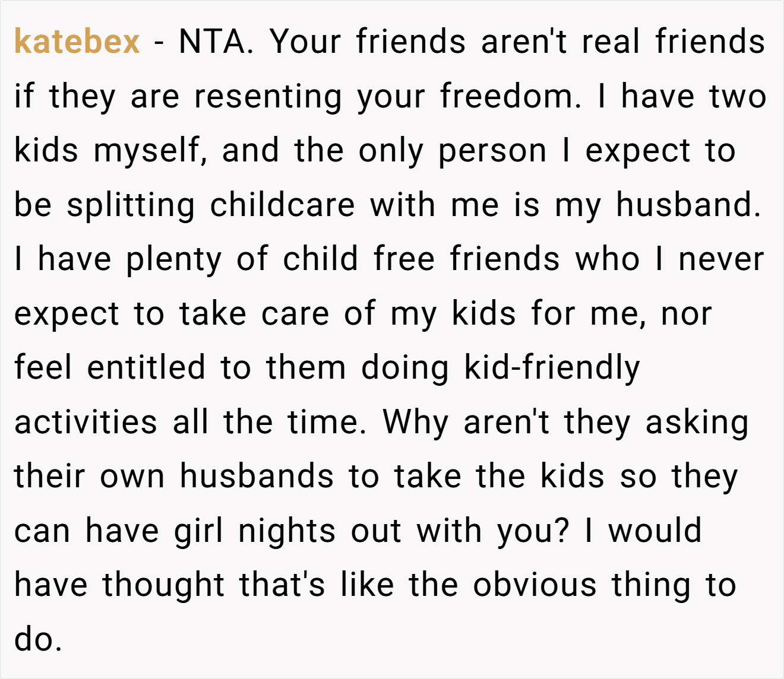Click the word "husbands" in the comment
The width and height of the screenshot is (784, 679).
pyautogui.click(x=257, y=476)
